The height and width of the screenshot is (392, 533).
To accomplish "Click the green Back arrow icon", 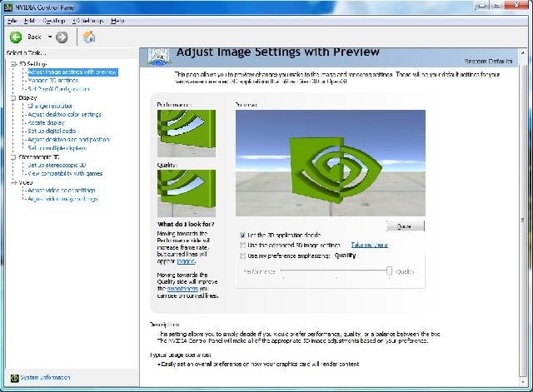I will (x=16, y=37).
